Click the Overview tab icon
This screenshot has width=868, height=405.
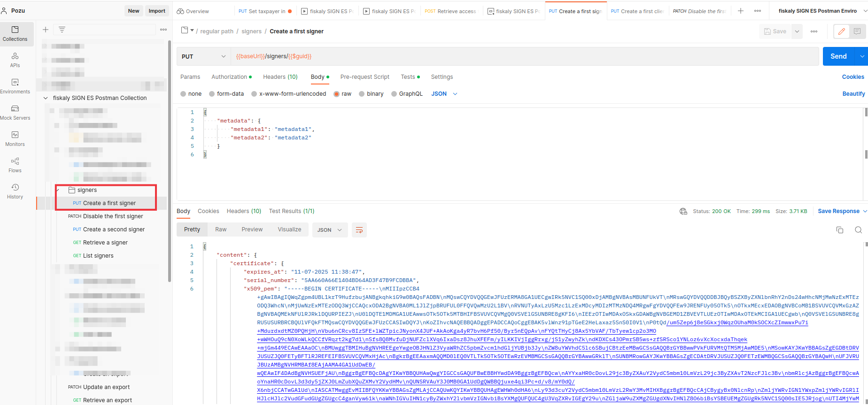[x=180, y=11]
